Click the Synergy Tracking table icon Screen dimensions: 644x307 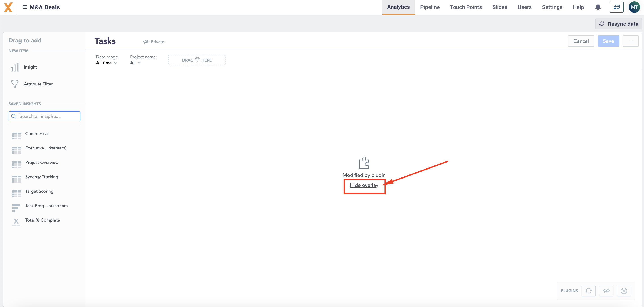click(16, 179)
